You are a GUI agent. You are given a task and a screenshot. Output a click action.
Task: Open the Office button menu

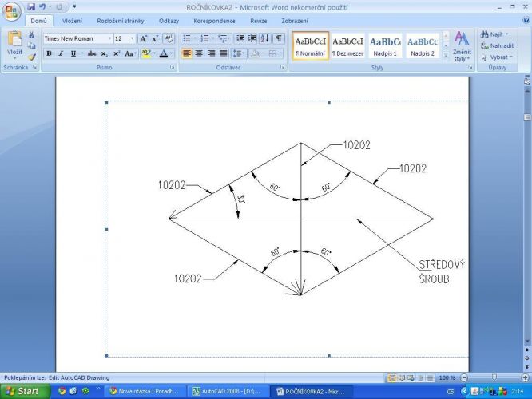pos(11,11)
